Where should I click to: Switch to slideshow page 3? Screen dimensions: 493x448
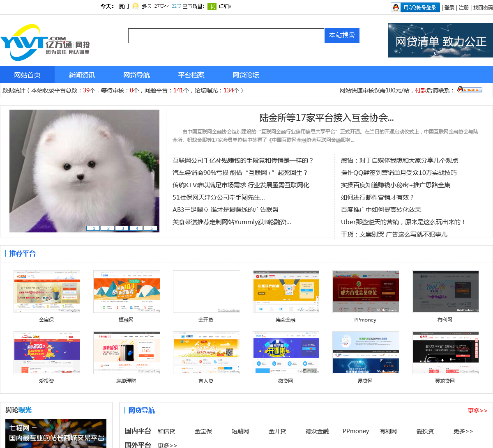122,228
